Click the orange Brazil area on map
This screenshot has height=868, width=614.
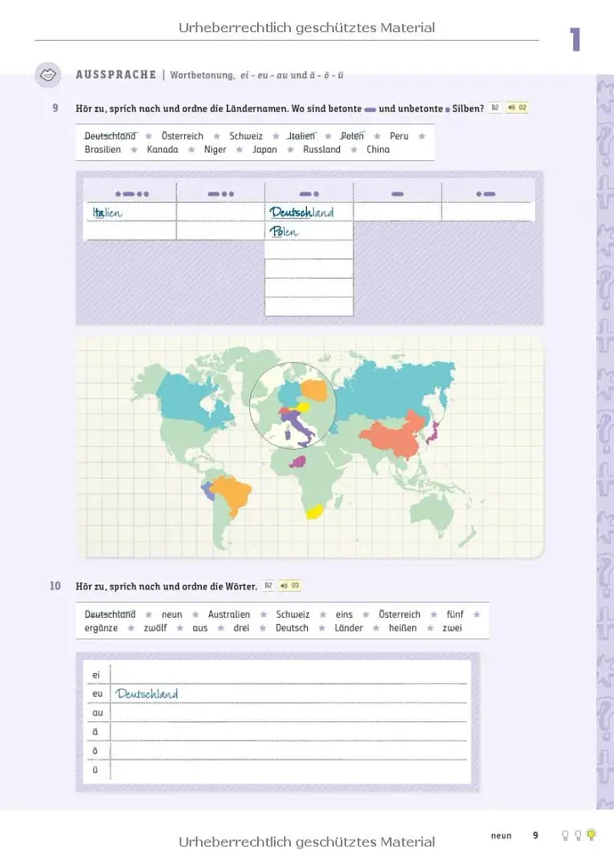[232, 492]
